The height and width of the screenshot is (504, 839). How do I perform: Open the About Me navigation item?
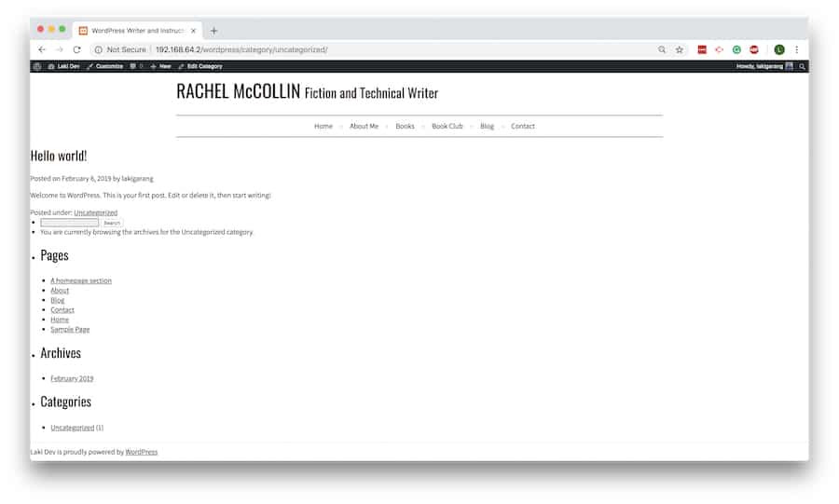tap(364, 126)
